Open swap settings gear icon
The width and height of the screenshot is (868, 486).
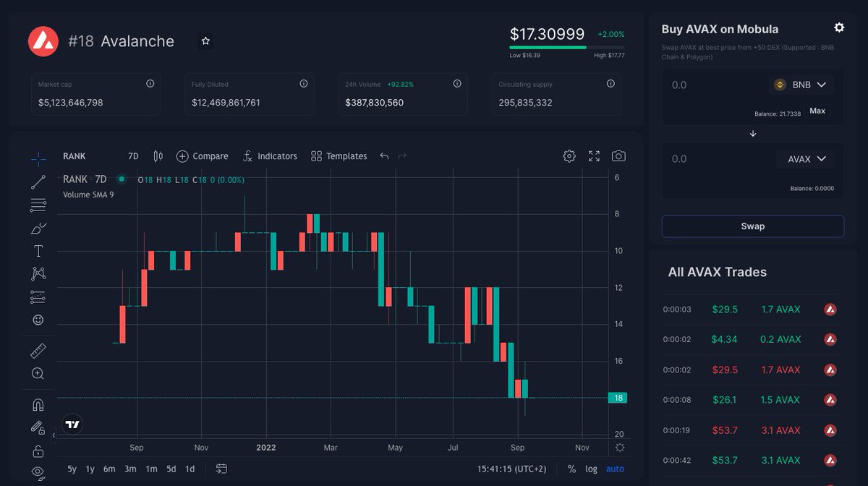[839, 27]
